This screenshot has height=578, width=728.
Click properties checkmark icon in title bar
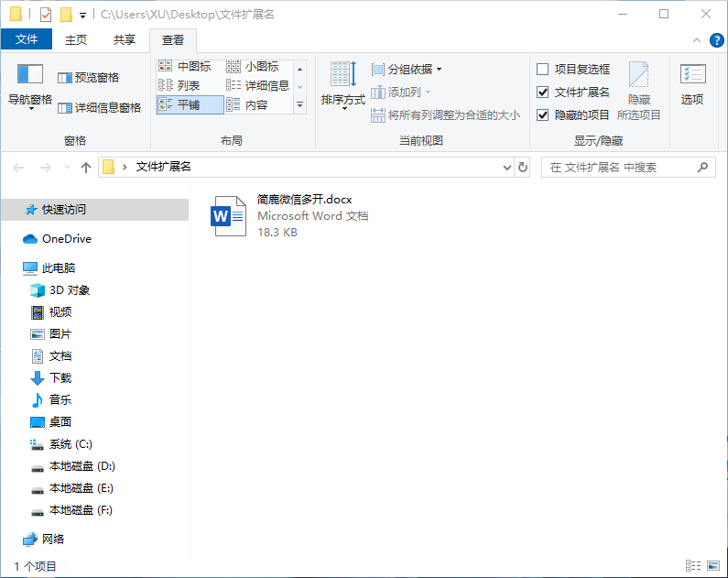point(46,15)
